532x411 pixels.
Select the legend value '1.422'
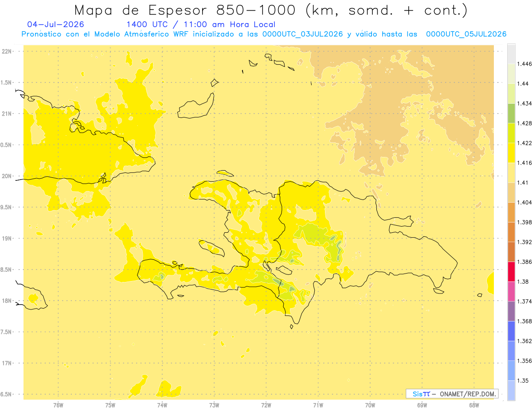[x=525, y=143]
